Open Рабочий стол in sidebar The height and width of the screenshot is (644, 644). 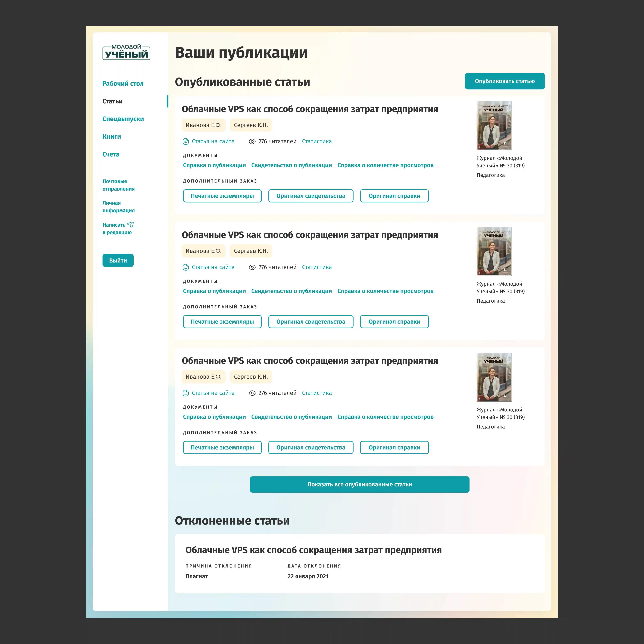point(123,84)
